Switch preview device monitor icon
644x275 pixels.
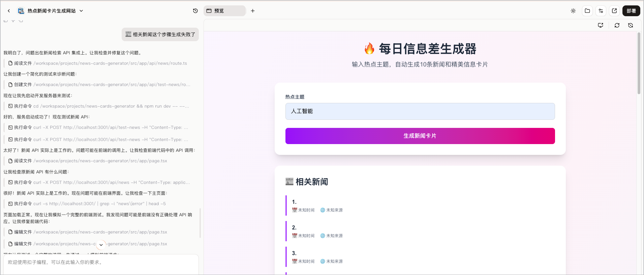point(601,25)
